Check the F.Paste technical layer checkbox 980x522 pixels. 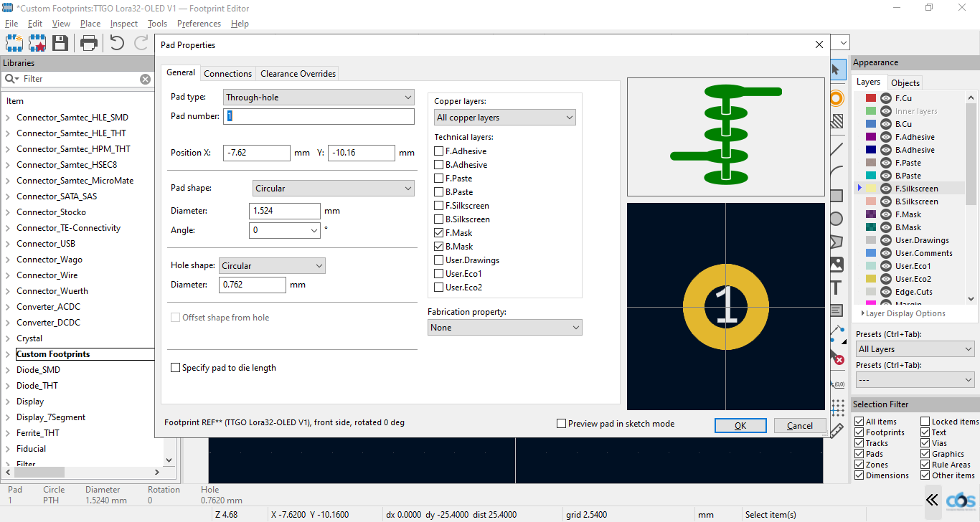439,179
